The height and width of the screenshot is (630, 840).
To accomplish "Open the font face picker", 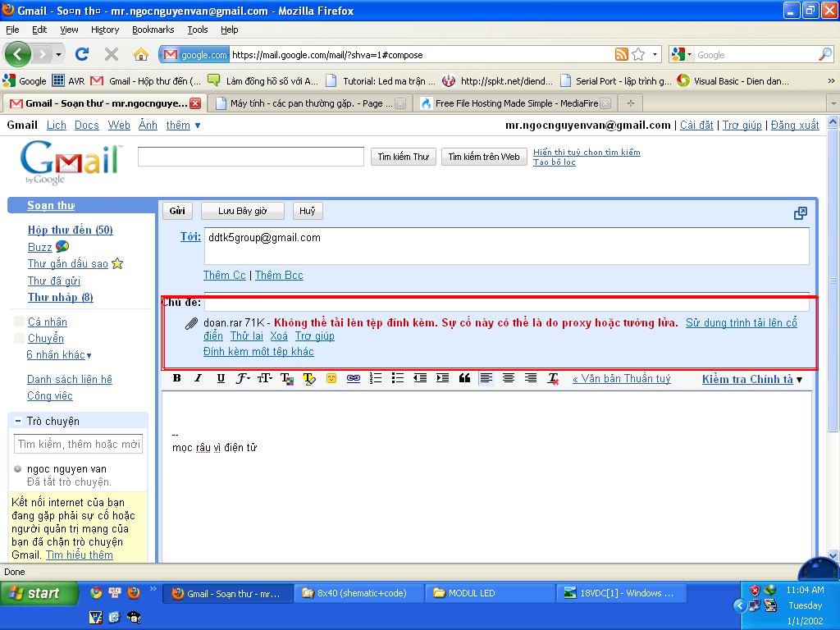I will [243, 378].
